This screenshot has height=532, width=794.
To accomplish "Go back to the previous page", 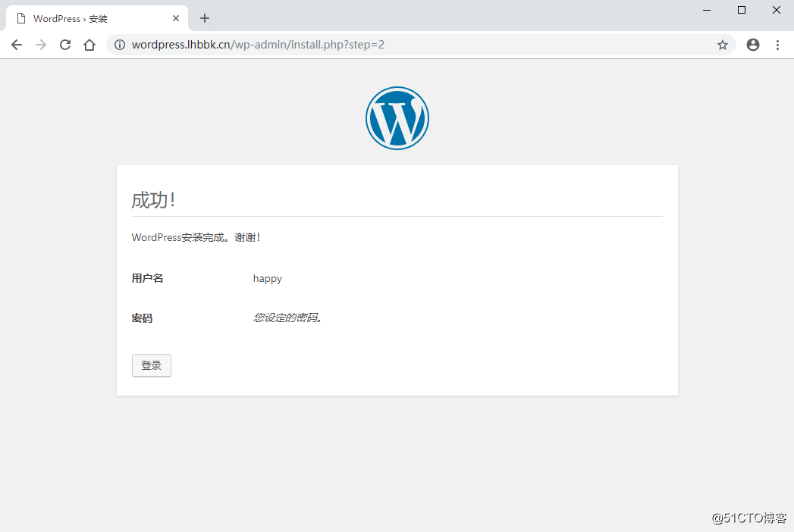I will 17,45.
